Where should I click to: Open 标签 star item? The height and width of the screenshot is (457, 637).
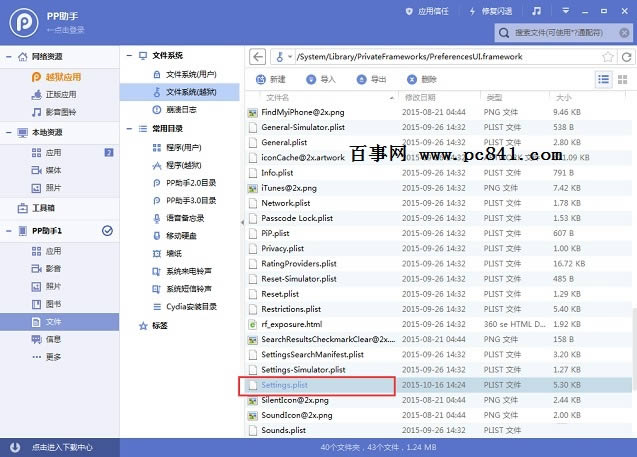point(153,325)
